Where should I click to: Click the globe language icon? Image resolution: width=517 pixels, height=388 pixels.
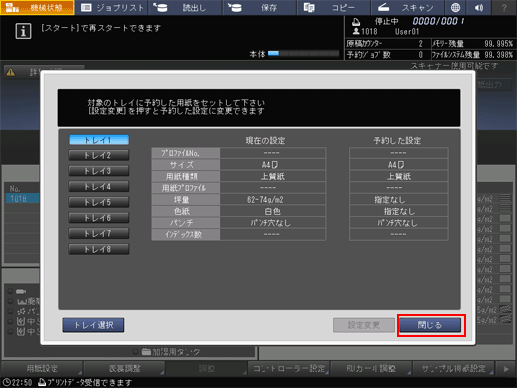pos(455,7)
